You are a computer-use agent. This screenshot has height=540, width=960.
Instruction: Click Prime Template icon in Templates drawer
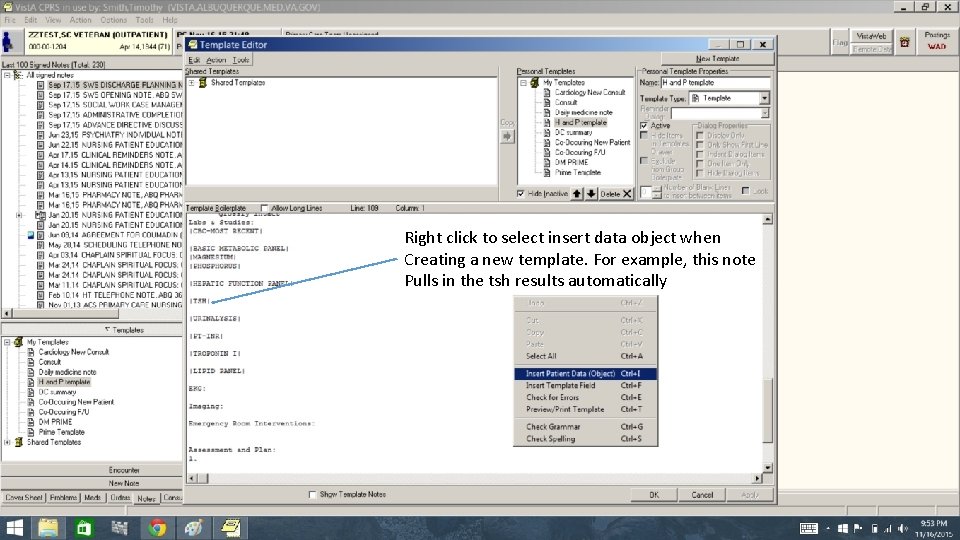pos(31,432)
